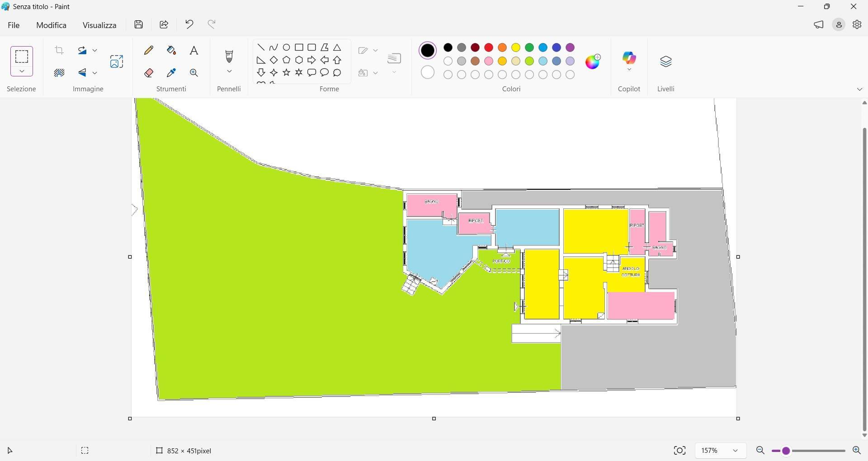Click the account profile icon
Viewport: 868px width, 461px height.
[839, 25]
